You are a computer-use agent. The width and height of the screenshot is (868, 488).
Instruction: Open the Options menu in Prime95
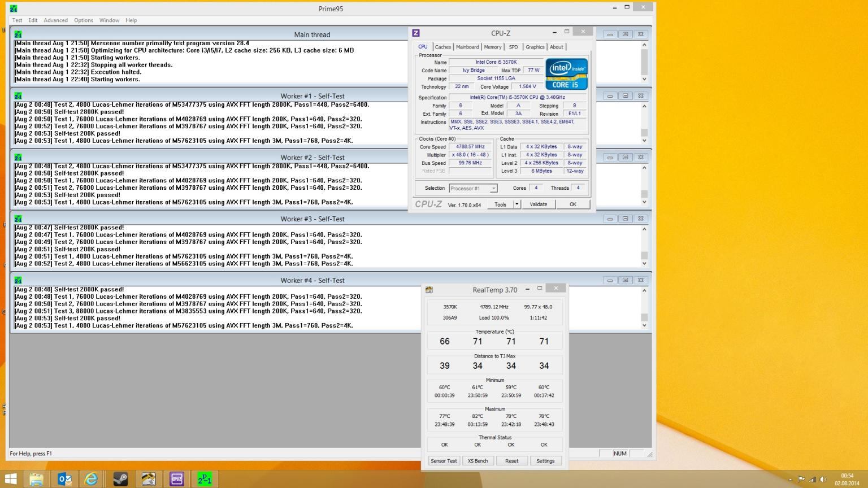point(84,20)
